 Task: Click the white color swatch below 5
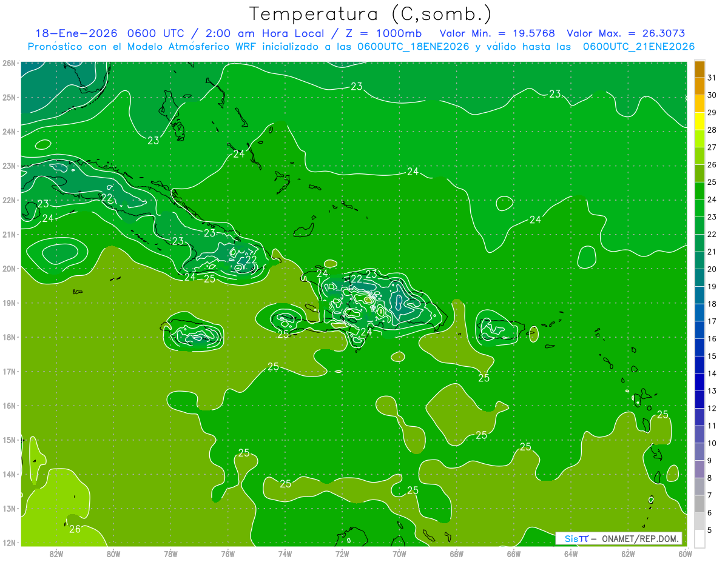pyautogui.click(x=699, y=538)
